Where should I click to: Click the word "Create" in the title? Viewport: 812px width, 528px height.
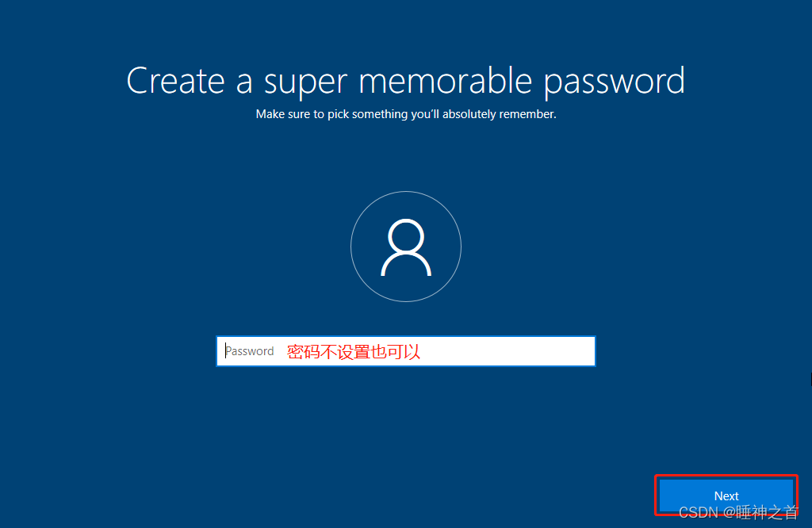click(175, 81)
